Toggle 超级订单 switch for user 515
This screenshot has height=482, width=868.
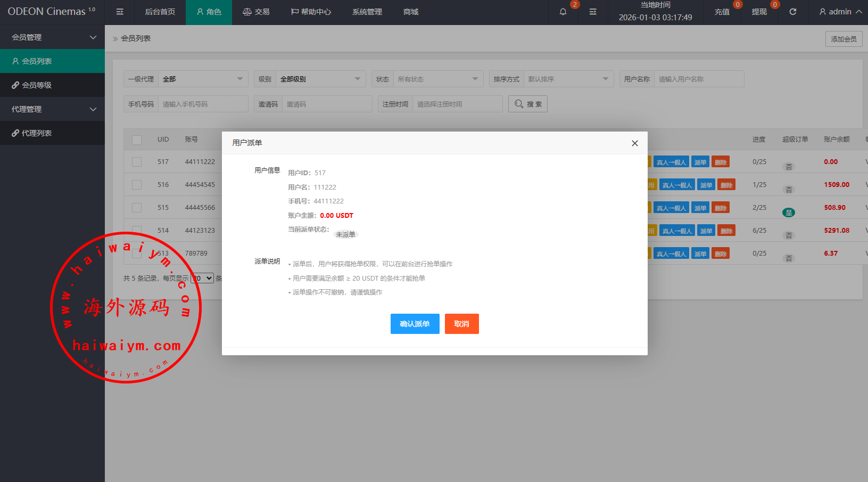pos(788,213)
